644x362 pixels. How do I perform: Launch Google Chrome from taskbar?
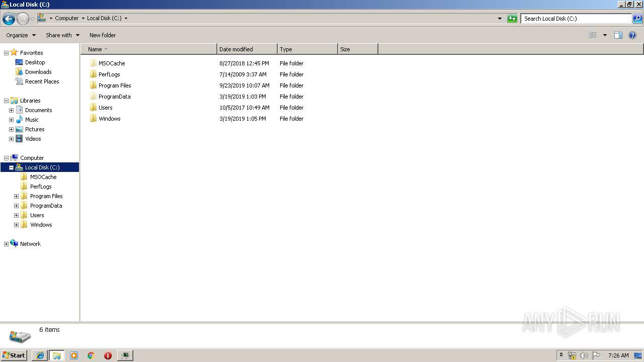click(x=91, y=355)
